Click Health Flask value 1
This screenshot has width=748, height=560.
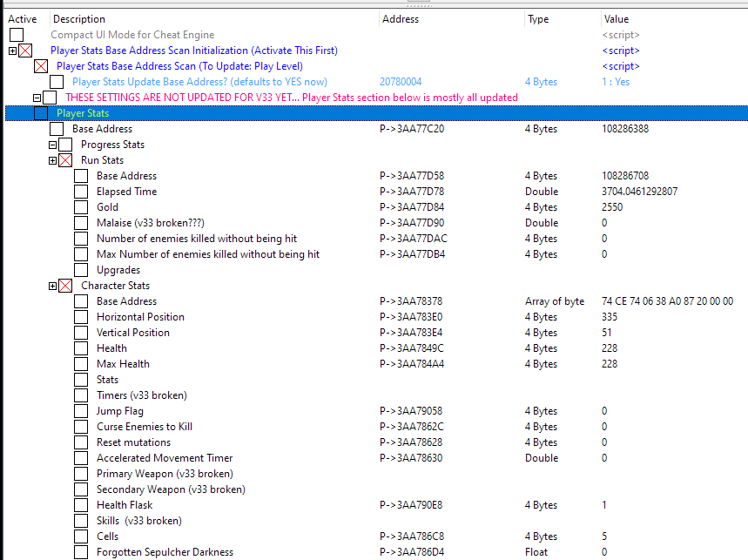[604, 504]
